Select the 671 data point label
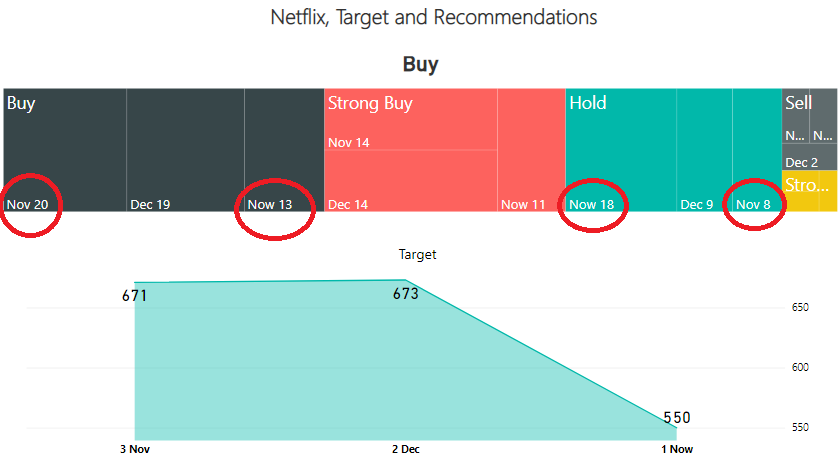Screen dimensions: 840x463 coord(134,296)
